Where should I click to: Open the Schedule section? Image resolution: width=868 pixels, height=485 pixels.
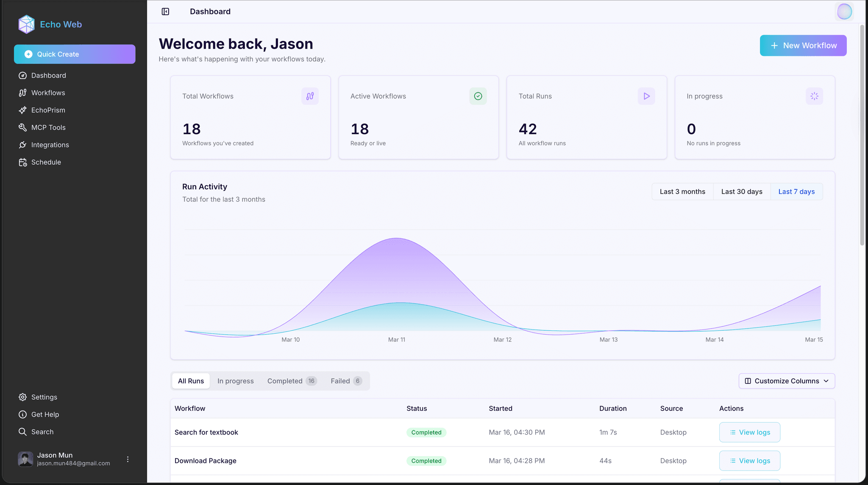click(x=46, y=162)
